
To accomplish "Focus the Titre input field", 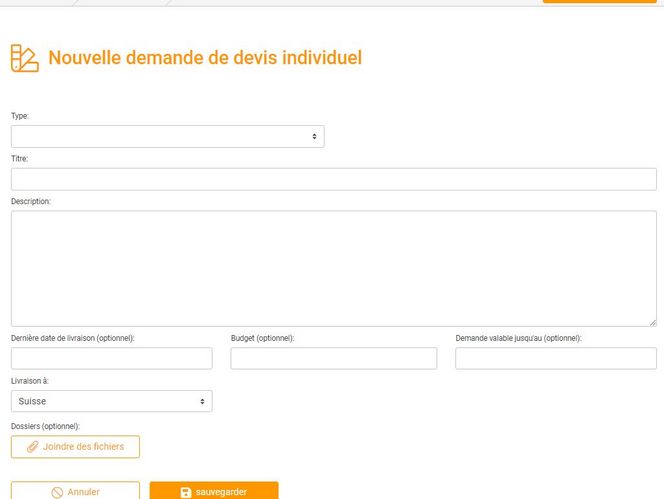I will tap(333, 179).
